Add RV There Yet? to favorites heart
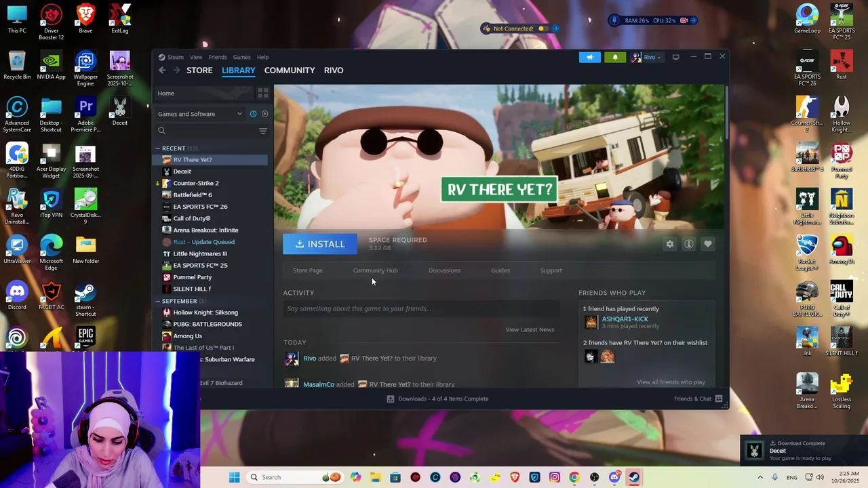Screen dimensions: 868x488 point(708,244)
